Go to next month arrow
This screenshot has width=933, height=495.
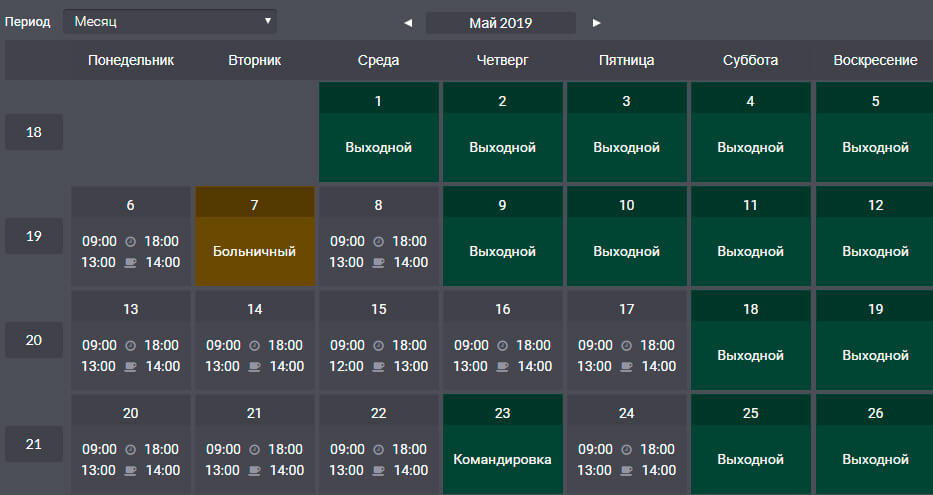(596, 23)
